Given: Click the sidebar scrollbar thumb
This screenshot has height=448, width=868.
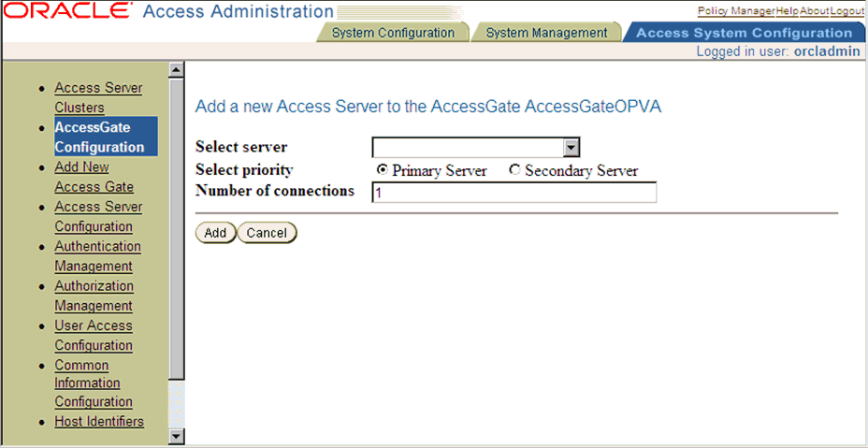Looking at the screenshot, I should [x=177, y=229].
